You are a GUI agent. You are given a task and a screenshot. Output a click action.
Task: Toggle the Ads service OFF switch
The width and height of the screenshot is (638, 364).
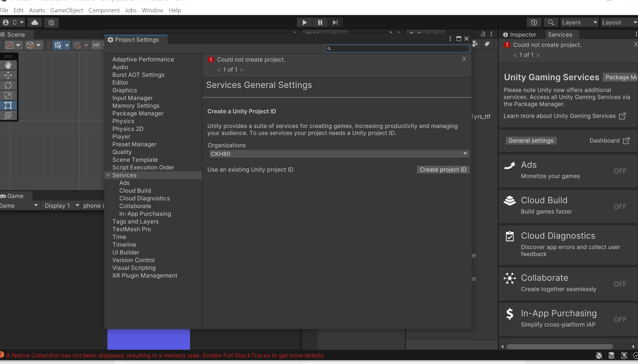tap(620, 171)
